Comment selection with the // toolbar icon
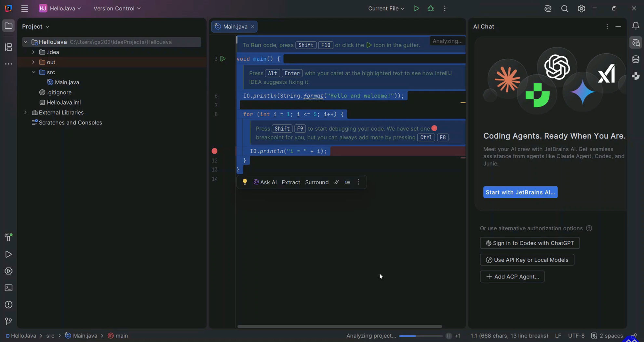 [x=336, y=182]
